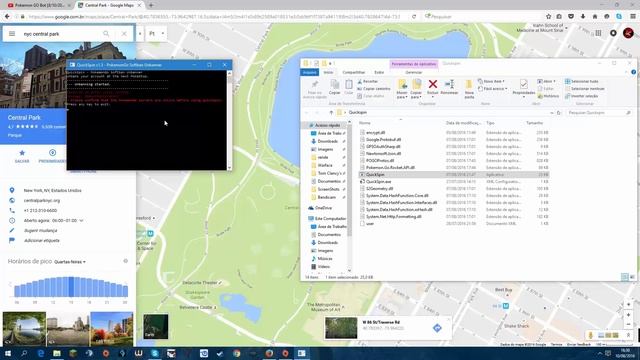640x360 pixels.
Task: Open the Pt language dropdown in Maps
Action: [156, 33]
